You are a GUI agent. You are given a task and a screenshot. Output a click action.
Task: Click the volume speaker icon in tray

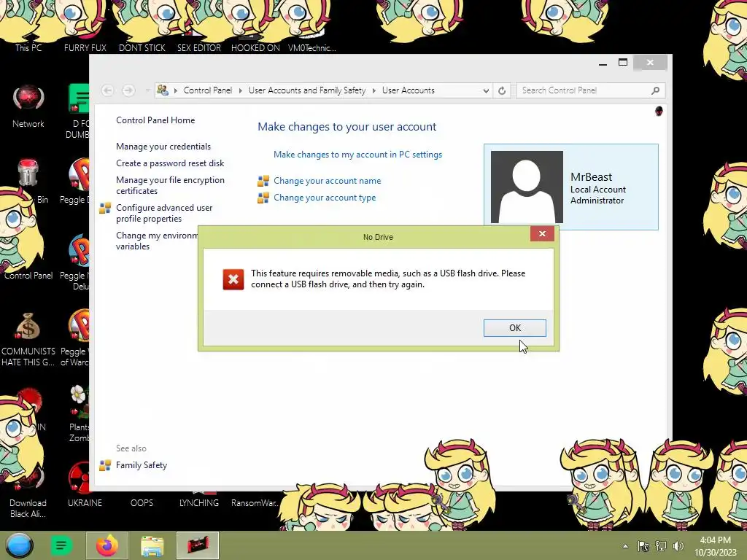tap(678, 546)
